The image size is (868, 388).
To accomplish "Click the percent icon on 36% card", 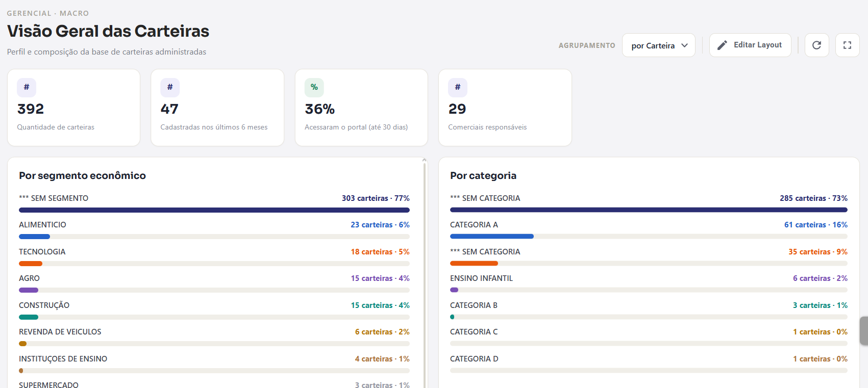I will (314, 87).
